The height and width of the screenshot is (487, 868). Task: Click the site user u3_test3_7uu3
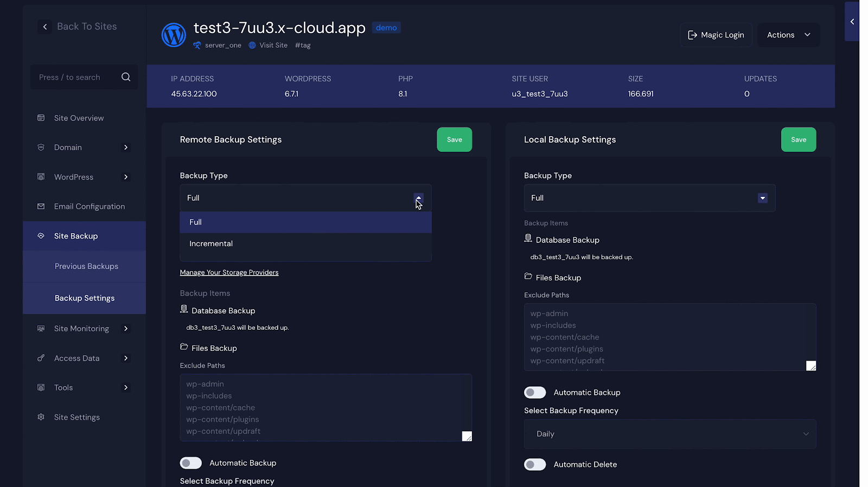tap(540, 94)
